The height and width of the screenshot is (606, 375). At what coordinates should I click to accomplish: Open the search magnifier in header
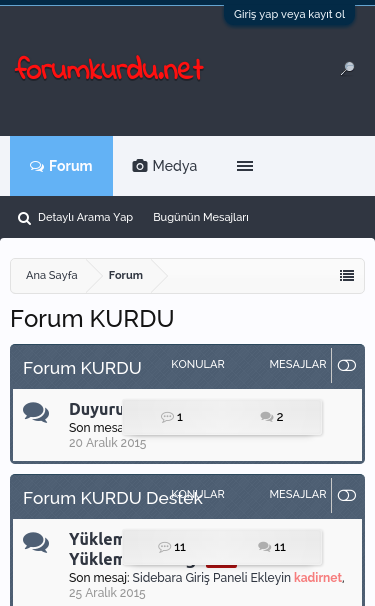[x=348, y=68]
